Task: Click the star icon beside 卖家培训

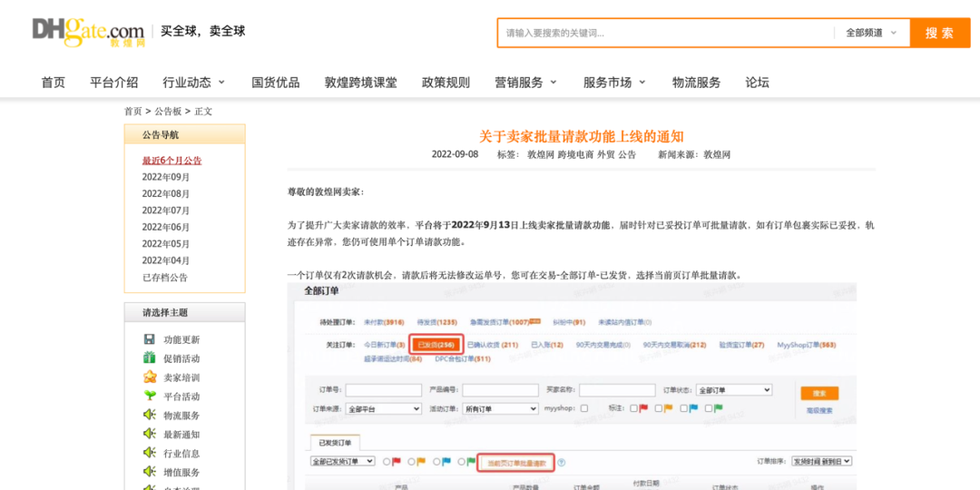Action: 150,377
